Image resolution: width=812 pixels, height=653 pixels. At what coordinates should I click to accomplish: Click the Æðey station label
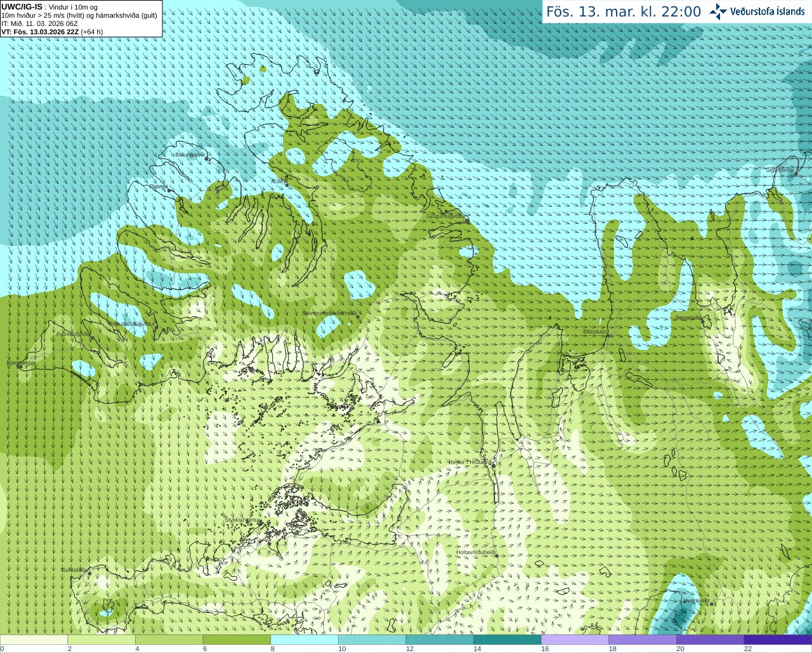[276, 181]
